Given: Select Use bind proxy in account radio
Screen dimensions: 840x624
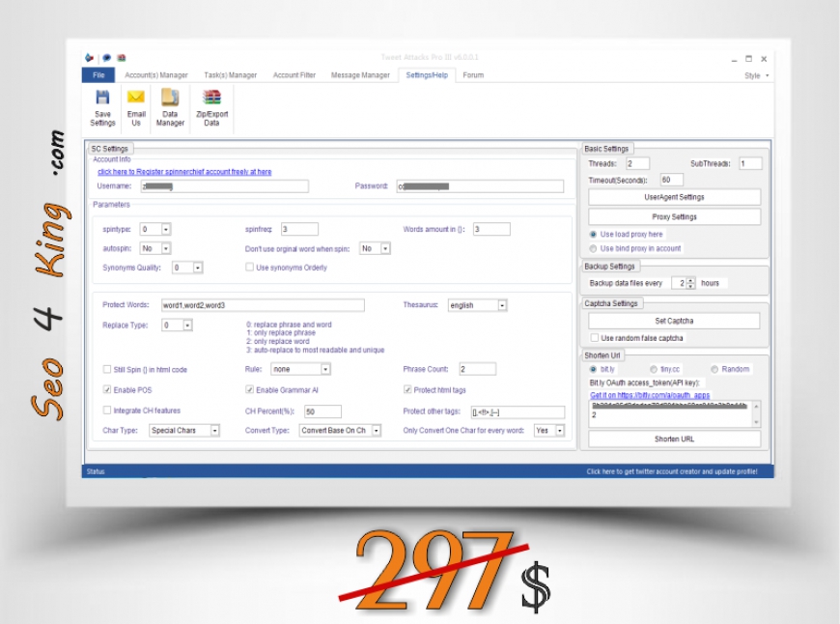Looking at the screenshot, I should 593,249.
